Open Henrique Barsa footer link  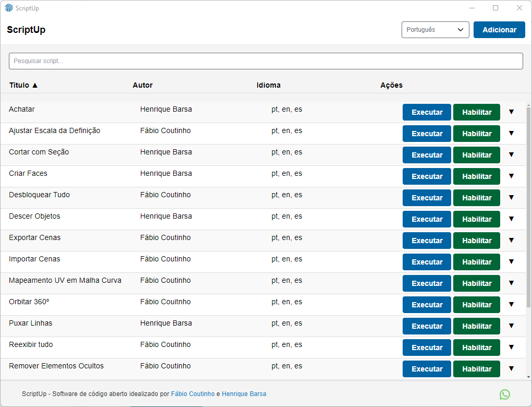(x=244, y=394)
